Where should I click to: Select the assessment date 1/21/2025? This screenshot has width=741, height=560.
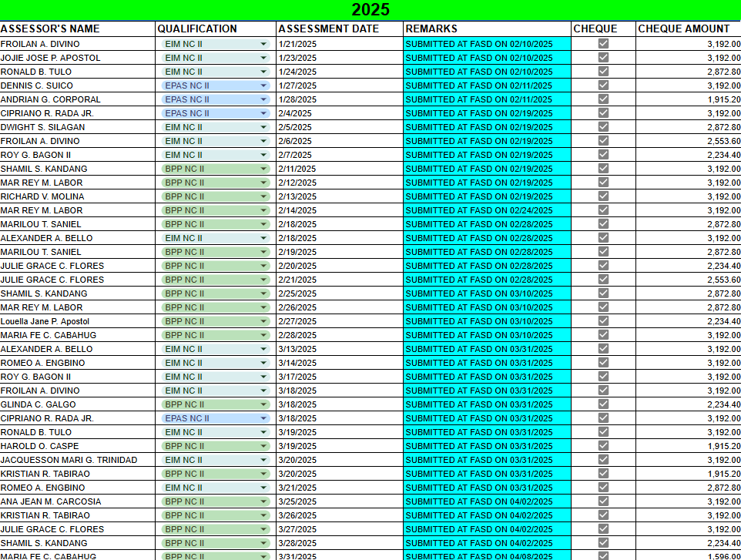(340, 44)
